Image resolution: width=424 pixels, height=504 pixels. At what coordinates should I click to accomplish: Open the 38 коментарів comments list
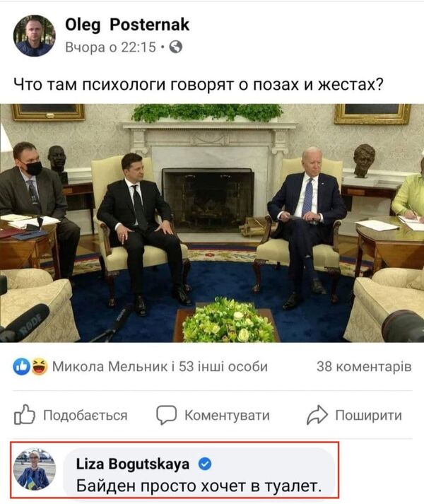click(x=364, y=366)
